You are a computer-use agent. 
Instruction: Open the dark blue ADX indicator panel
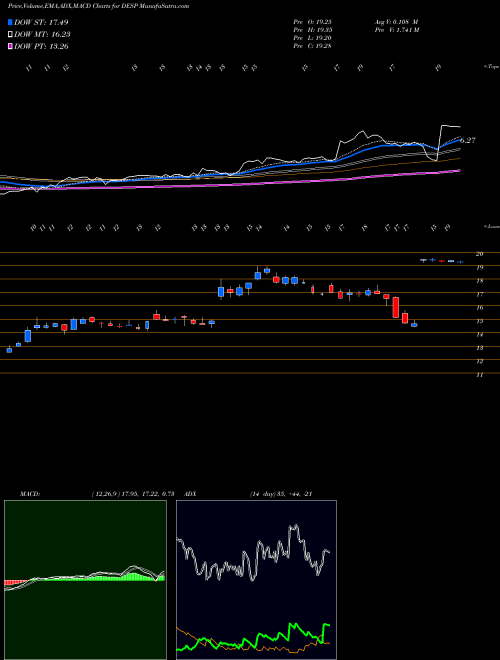(x=256, y=580)
